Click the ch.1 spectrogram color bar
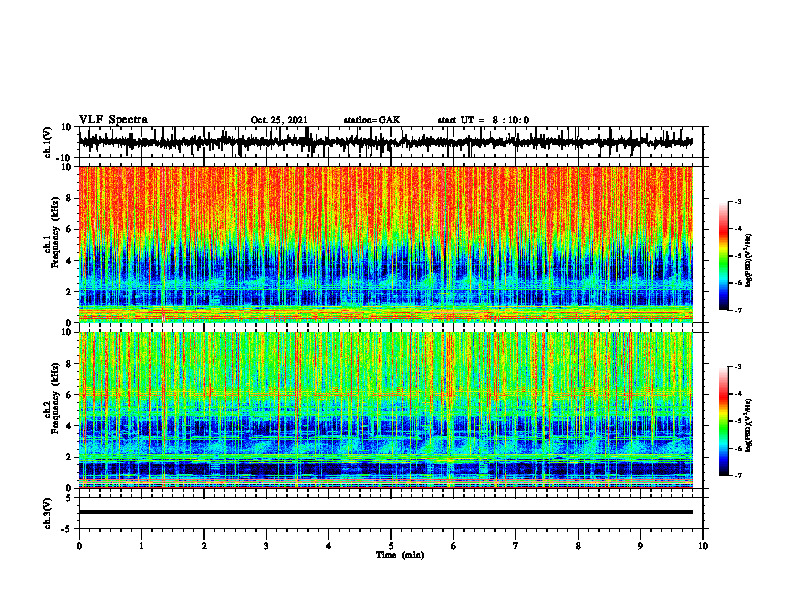 pos(723,256)
